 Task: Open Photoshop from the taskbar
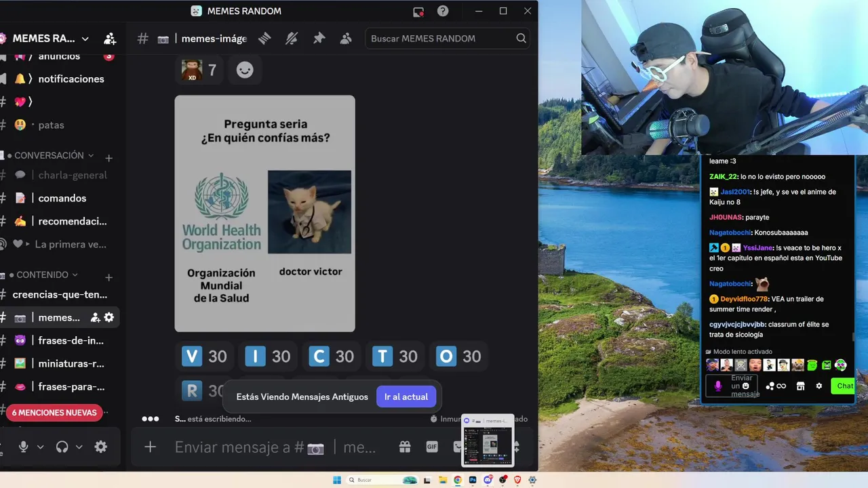(x=473, y=480)
